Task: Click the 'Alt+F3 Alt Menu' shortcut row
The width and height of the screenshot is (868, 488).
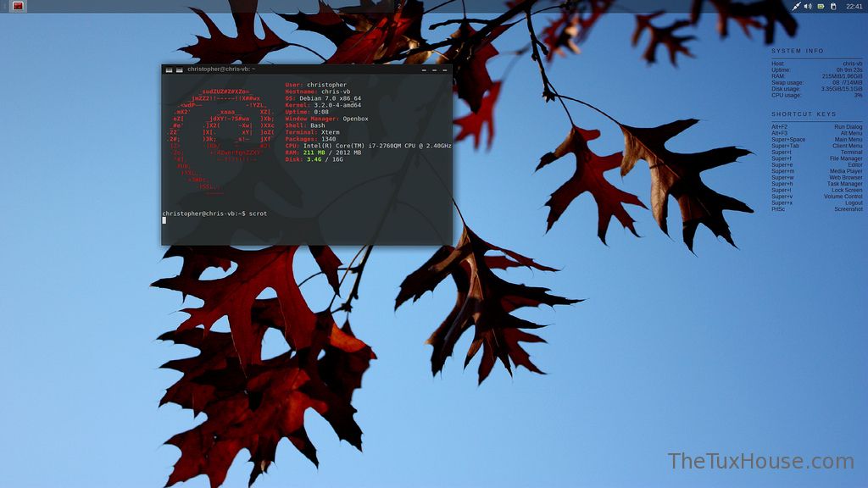Action: pyautogui.click(x=817, y=133)
